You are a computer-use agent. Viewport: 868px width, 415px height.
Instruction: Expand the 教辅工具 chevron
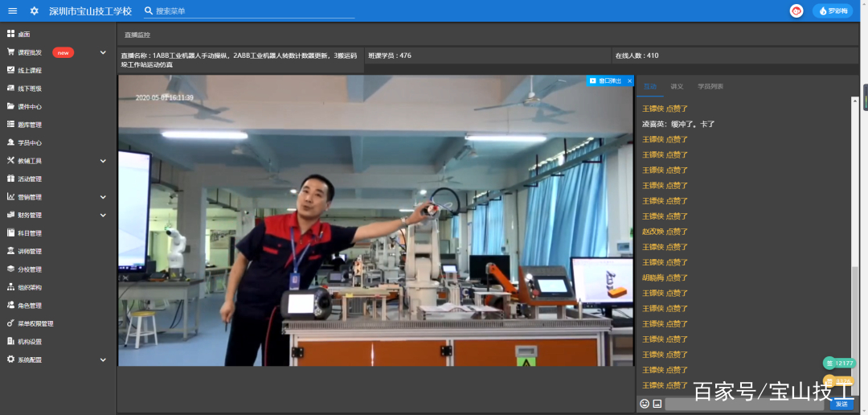point(103,161)
